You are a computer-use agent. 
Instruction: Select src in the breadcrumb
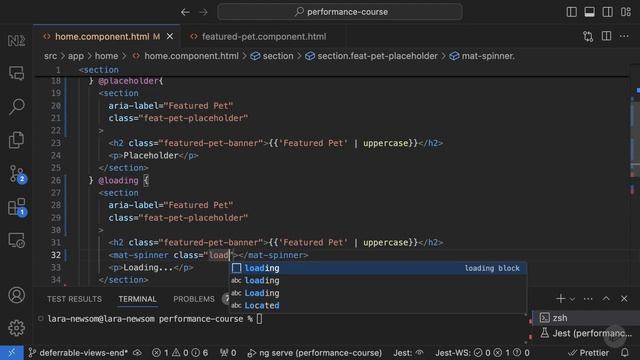point(51,56)
